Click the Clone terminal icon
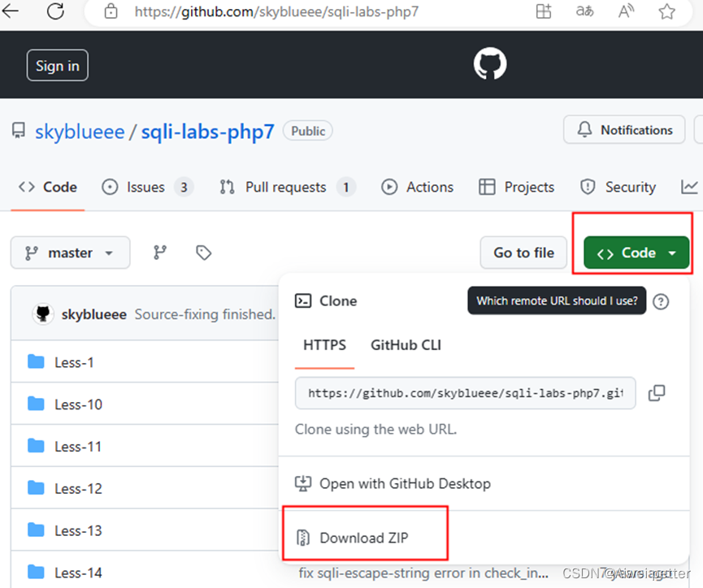The image size is (703, 588). tap(303, 300)
